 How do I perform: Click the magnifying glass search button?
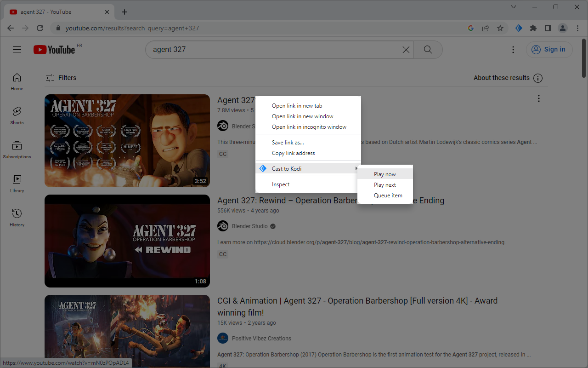pyautogui.click(x=428, y=50)
